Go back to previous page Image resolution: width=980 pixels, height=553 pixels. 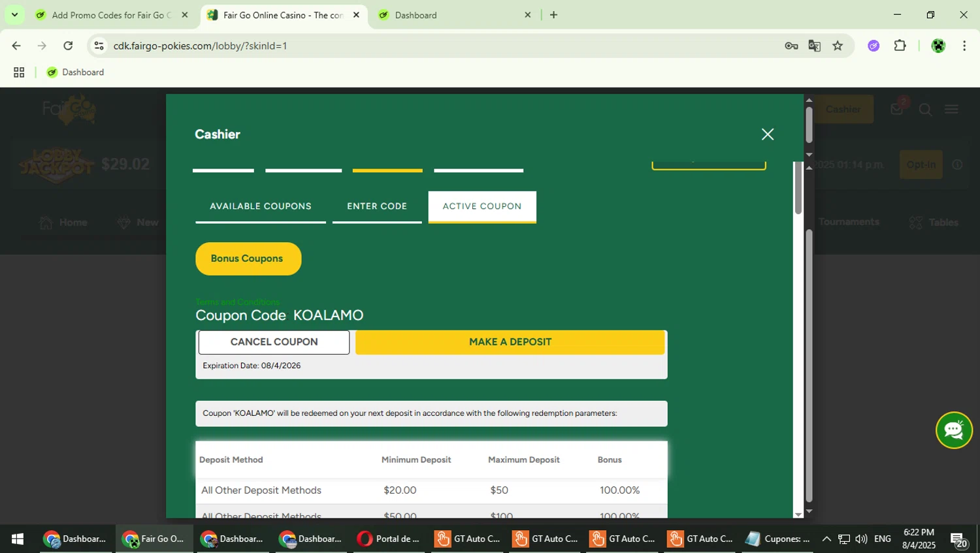(x=16, y=46)
